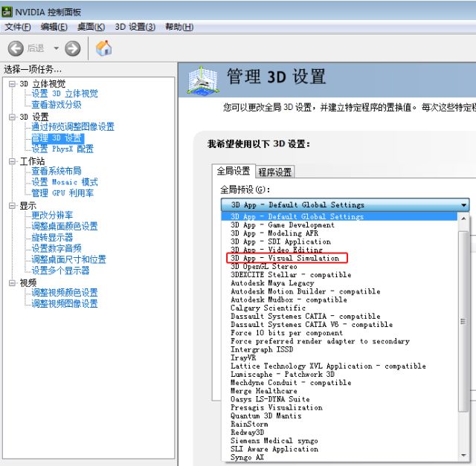Open 调整桌面尺寸和位置 link
Viewport: 476px width, 466px height.
[68, 259]
